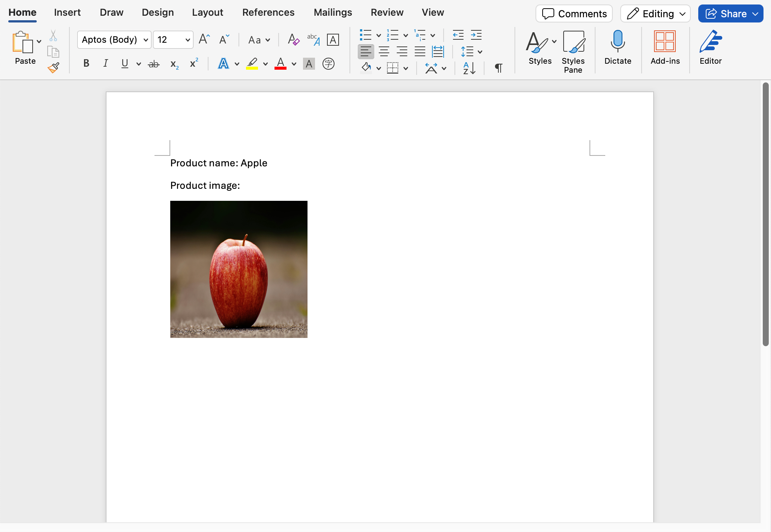This screenshot has height=532, width=771.
Task: Click the Clear Formatting icon
Action: pos(293,40)
